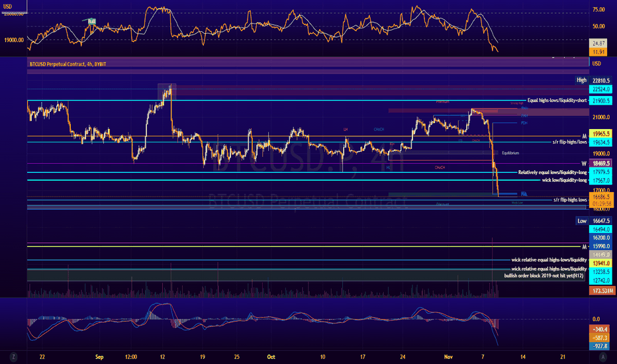Viewport: 617px width, 364px height.
Task: Click the Z timezone button at bottom-left
Action: [13, 357]
